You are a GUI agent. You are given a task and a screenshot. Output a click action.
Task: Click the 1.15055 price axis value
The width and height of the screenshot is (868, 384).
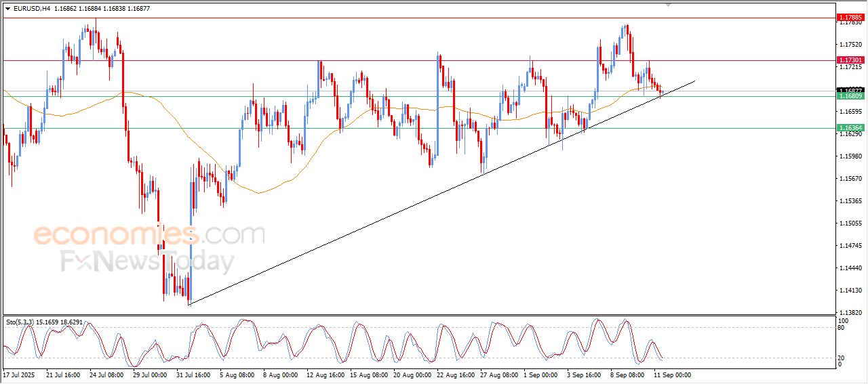850,223
